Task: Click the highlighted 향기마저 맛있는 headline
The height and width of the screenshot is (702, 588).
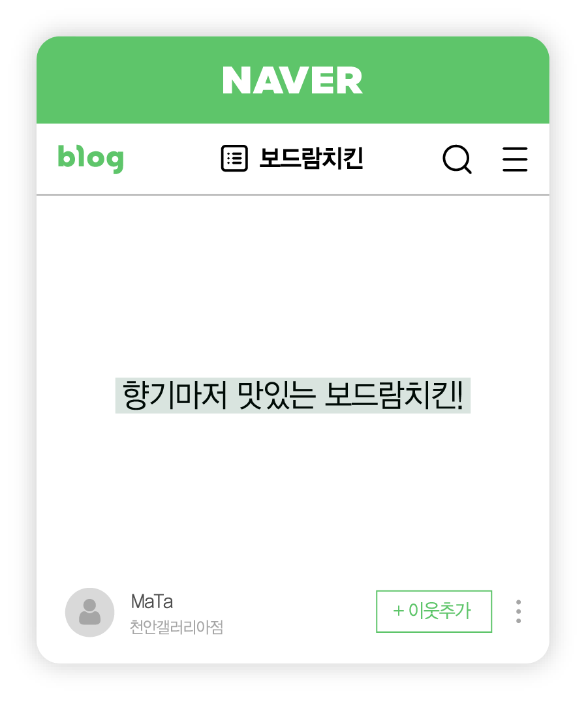Action: (293, 395)
